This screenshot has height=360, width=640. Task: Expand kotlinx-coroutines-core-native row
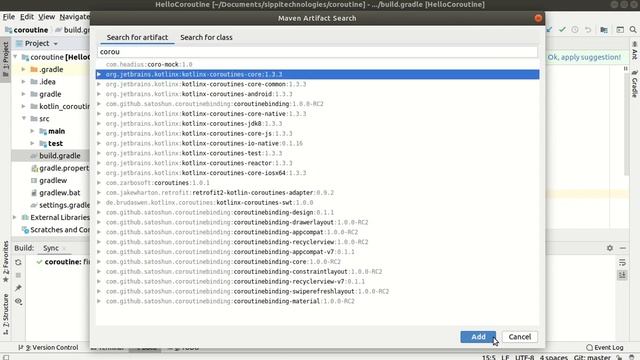point(99,113)
